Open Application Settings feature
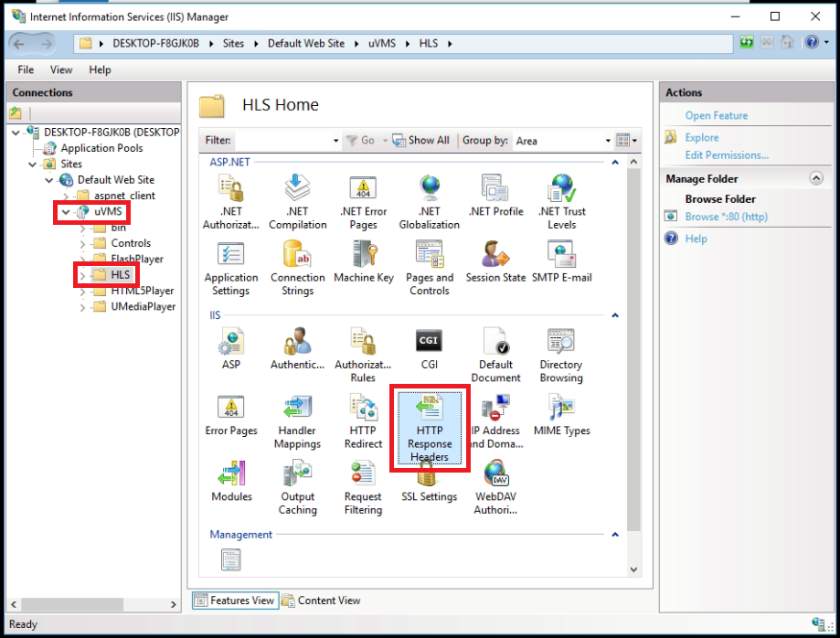 tap(231, 269)
